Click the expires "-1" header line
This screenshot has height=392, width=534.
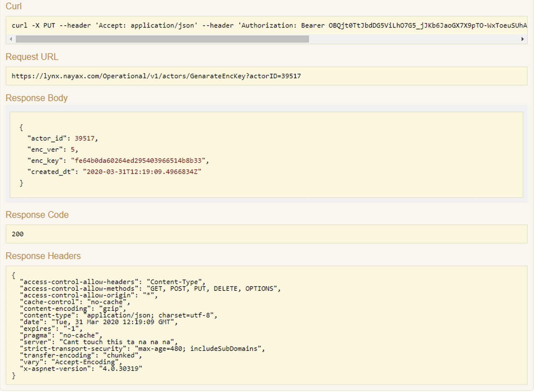pyautogui.click(x=51, y=329)
